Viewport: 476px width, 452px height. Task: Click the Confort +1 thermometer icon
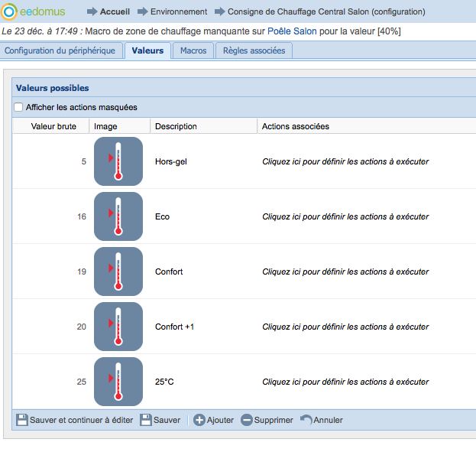[118, 327]
